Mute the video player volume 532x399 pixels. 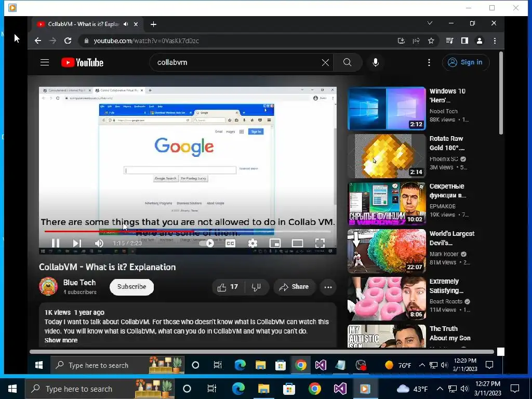[x=99, y=243]
